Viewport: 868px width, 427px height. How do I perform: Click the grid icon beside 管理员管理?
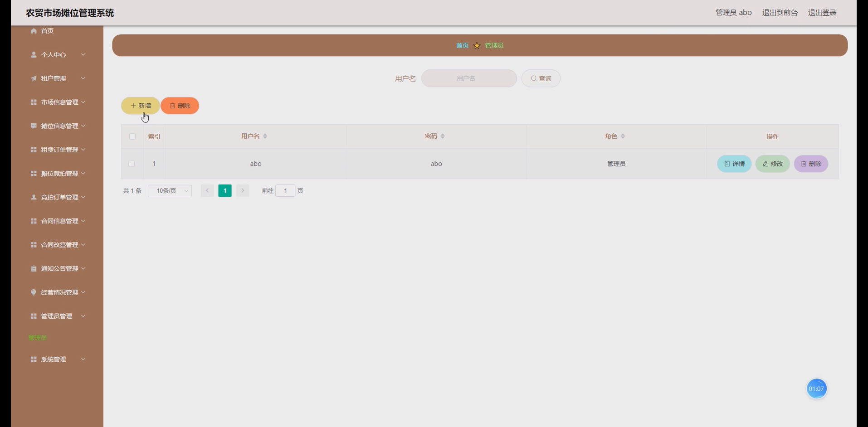(x=34, y=316)
